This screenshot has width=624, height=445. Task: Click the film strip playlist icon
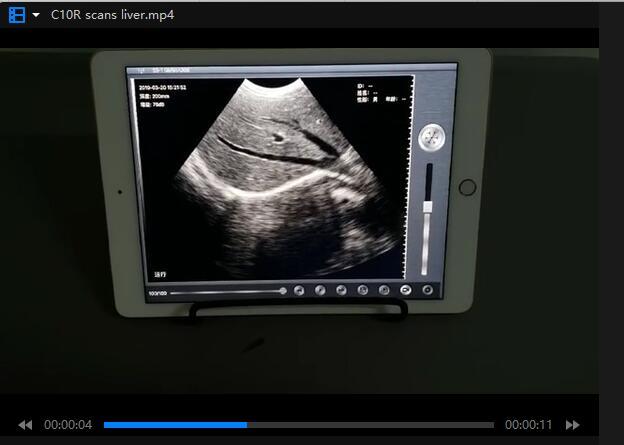coord(16,15)
